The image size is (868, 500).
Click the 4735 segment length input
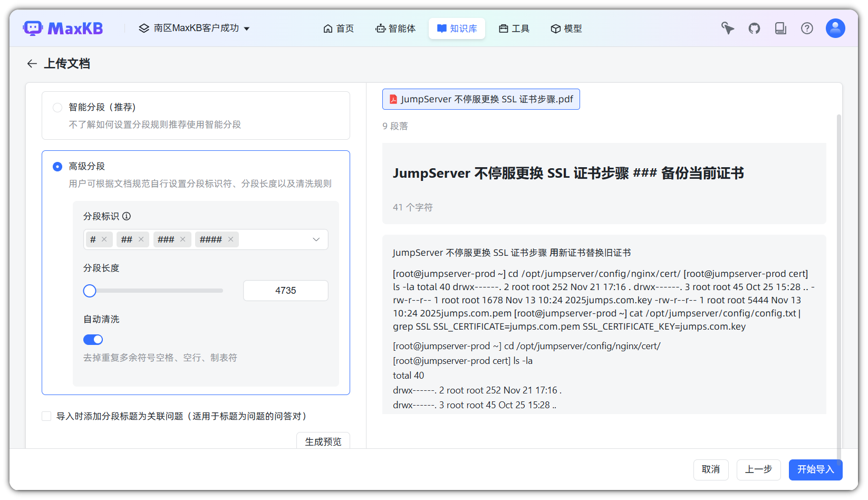(x=285, y=291)
